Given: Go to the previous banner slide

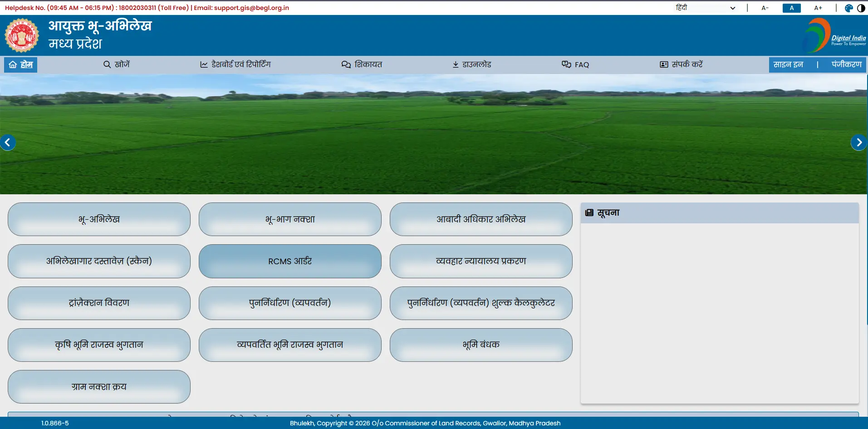Looking at the screenshot, I should pos(8,143).
